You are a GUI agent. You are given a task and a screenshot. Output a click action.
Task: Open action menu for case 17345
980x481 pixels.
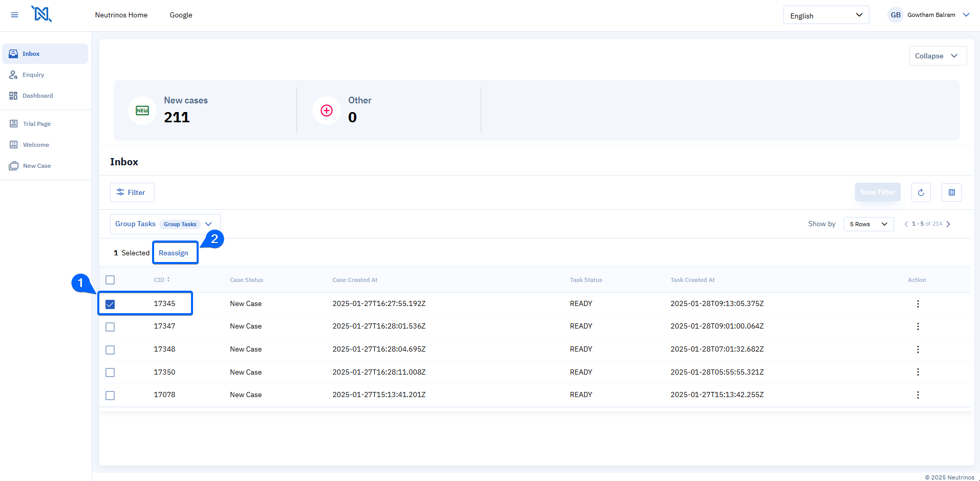[x=918, y=304]
